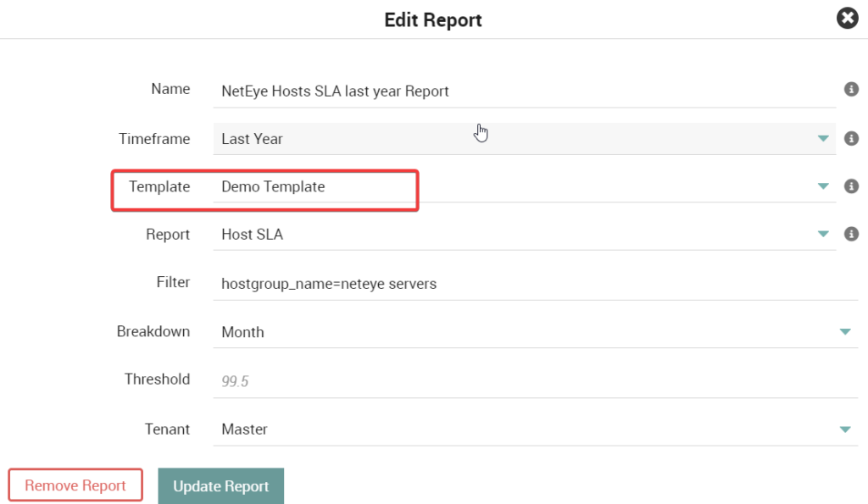Show info for the Report field
Screen dimensions: 868x504
[x=851, y=234]
